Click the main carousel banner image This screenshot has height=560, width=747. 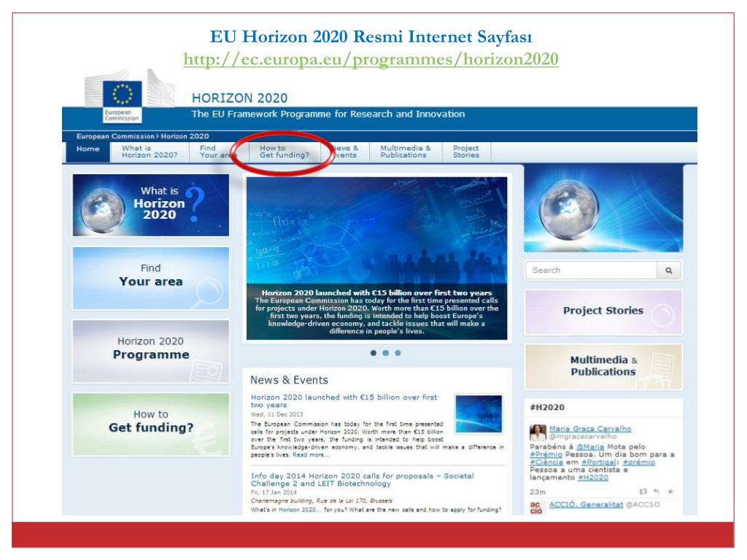[x=377, y=258]
